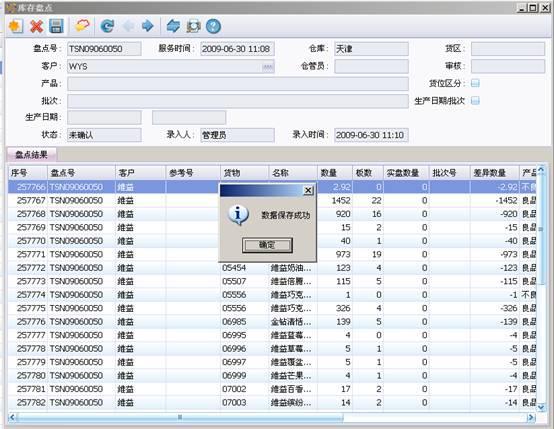554x429 pixels.
Task: Click the 确定 button in dialog
Action: point(267,245)
